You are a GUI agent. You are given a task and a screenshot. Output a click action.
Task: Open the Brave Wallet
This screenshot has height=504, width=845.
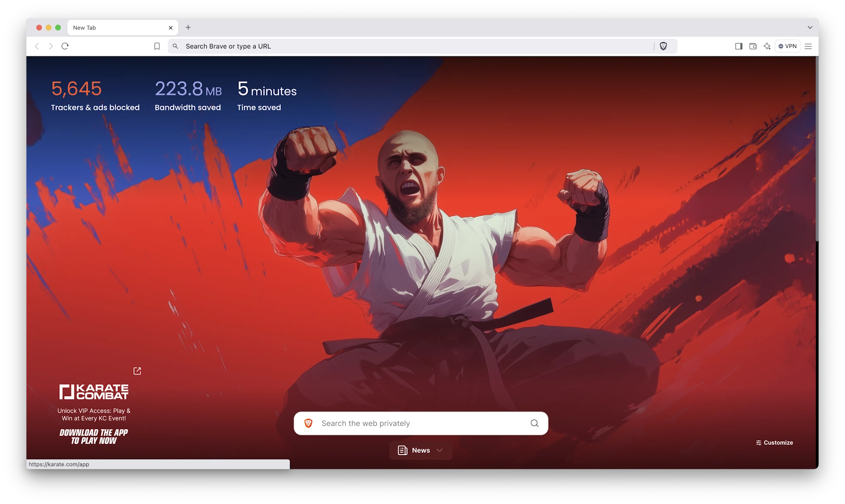point(753,46)
